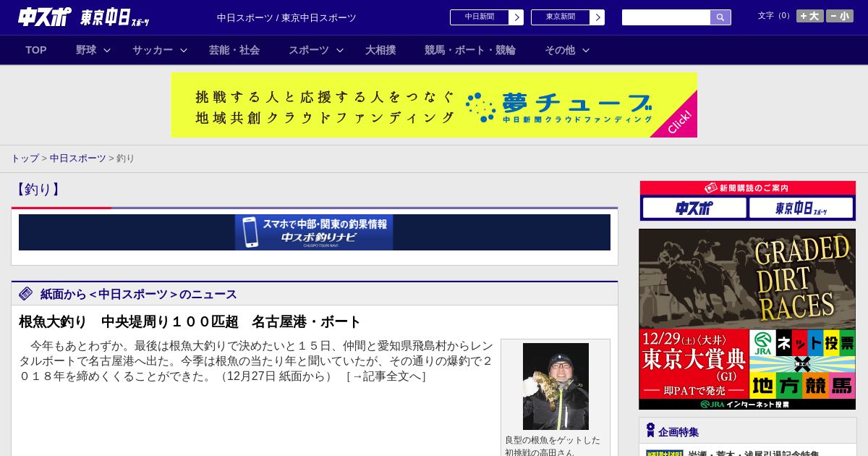Click 新聞購読のご案内 header bar
This screenshot has height=456, width=868.
click(x=748, y=187)
